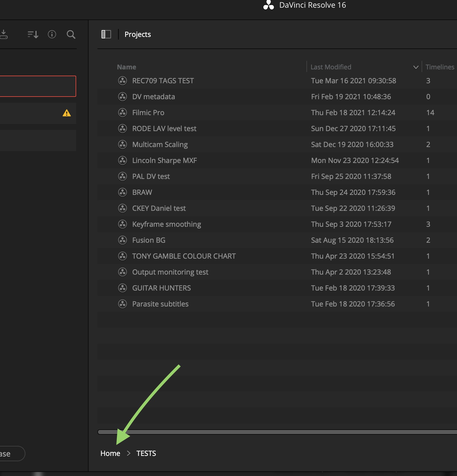Select the Multicam Scaling project name
Viewport: 457px width, 476px height.
[x=160, y=144]
